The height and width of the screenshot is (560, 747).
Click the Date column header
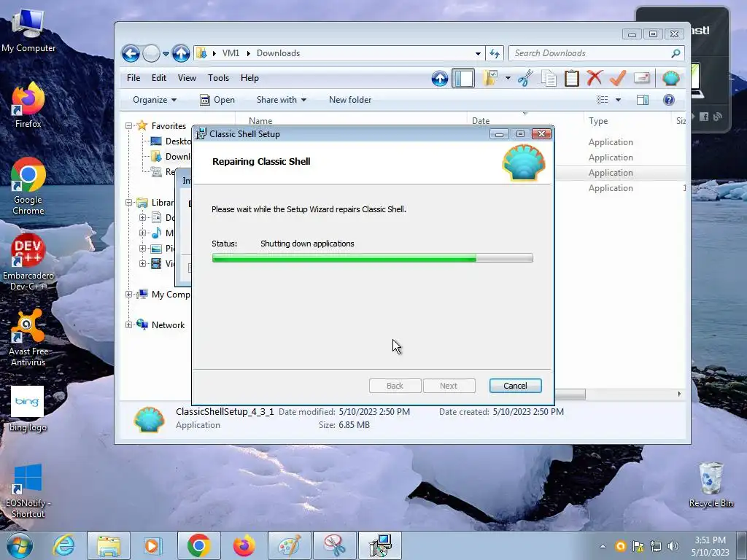[525, 121]
